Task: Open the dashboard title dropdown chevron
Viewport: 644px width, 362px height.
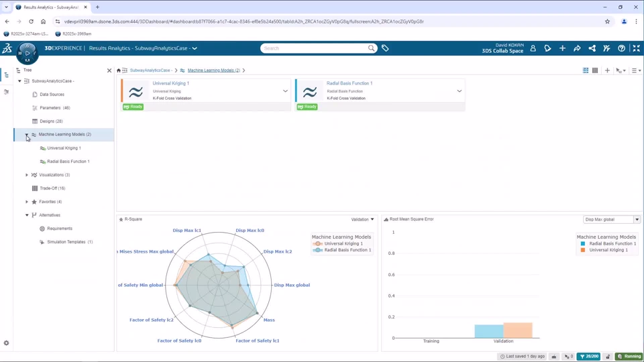Action: 195,48
